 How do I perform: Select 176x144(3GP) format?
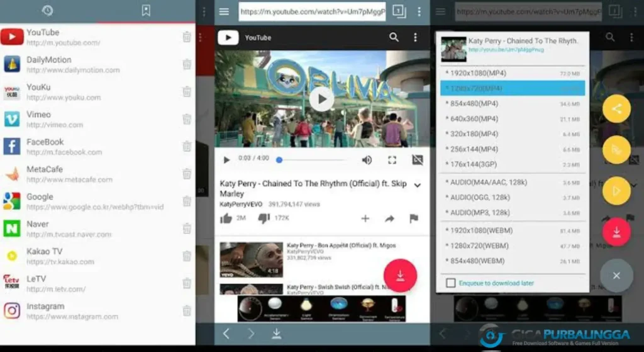pyautogui.click(x=513, y=164)
